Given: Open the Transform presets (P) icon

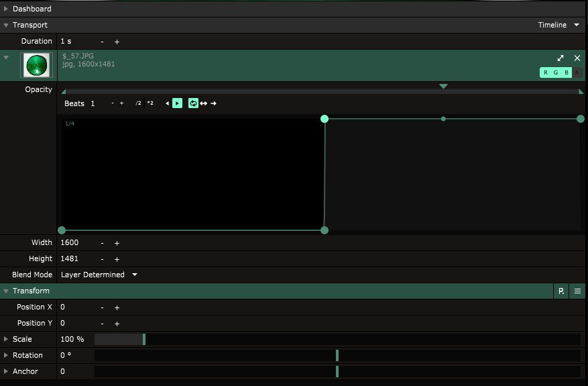Looking at the screenshot, I should [x=561, y=291].
